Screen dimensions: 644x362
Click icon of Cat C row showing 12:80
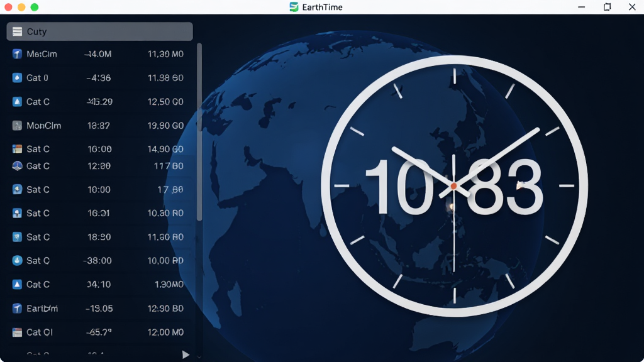coord(17,166)
